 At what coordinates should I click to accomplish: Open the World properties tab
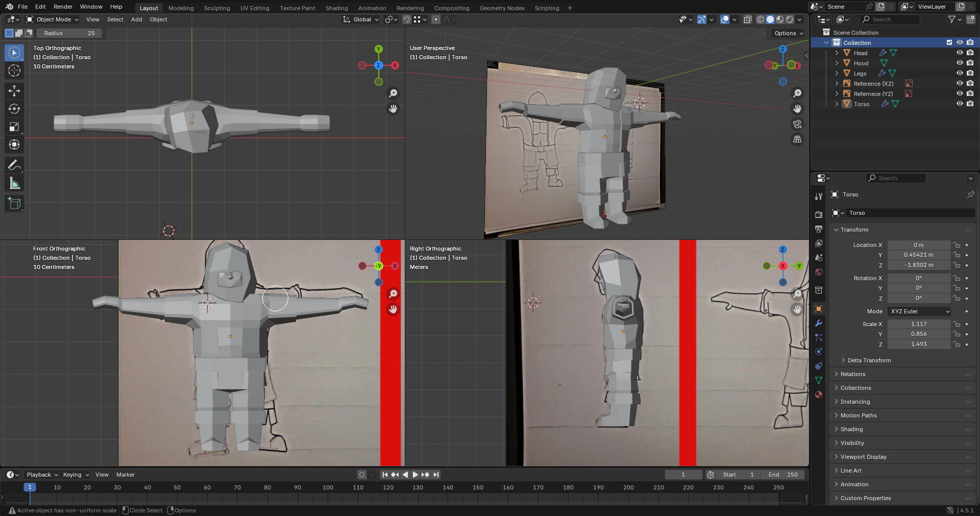(819, 272)
